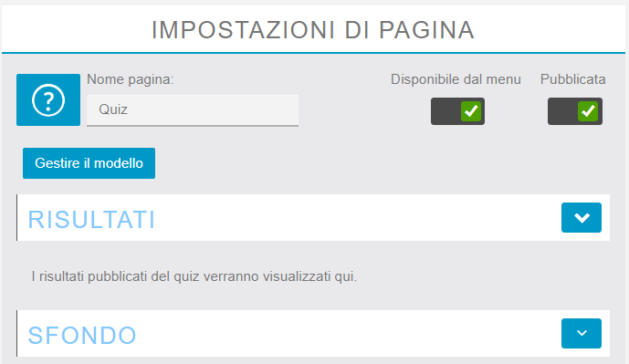Click the dark side of the Pubblicata switch

click(x=562, y=111)
